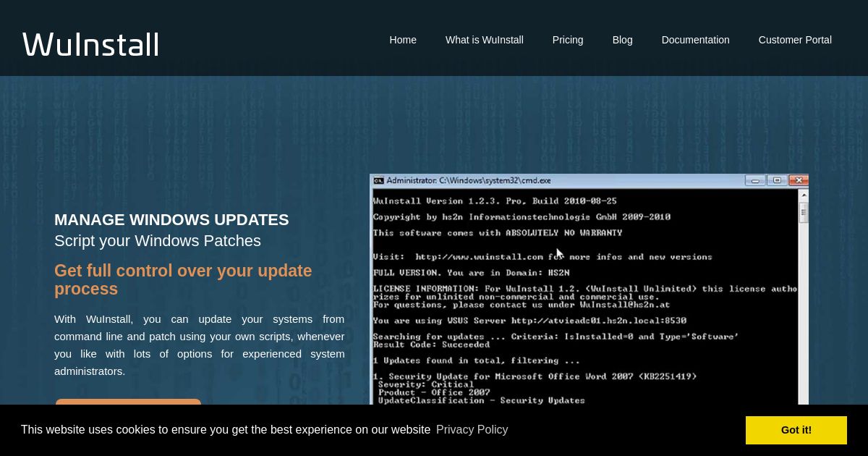Open the Documentation page
Screen dimensions: 868x456
point(696,40)
